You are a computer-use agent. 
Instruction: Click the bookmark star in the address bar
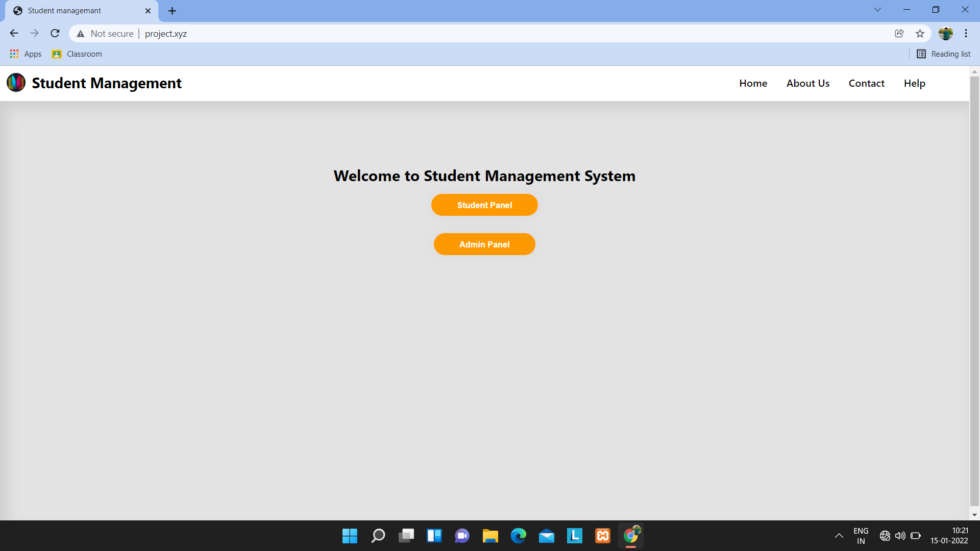920,33
